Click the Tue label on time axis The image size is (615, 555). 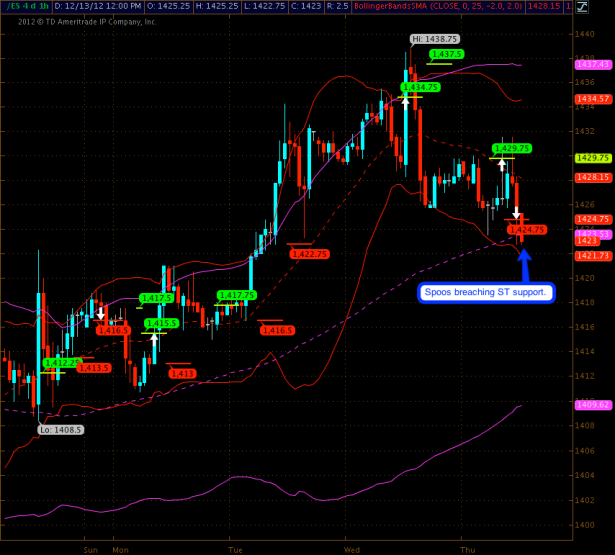[237, 549]
